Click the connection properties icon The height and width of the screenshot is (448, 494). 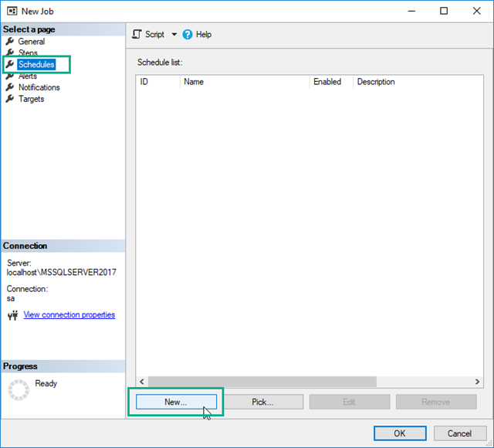click(12, 315)
